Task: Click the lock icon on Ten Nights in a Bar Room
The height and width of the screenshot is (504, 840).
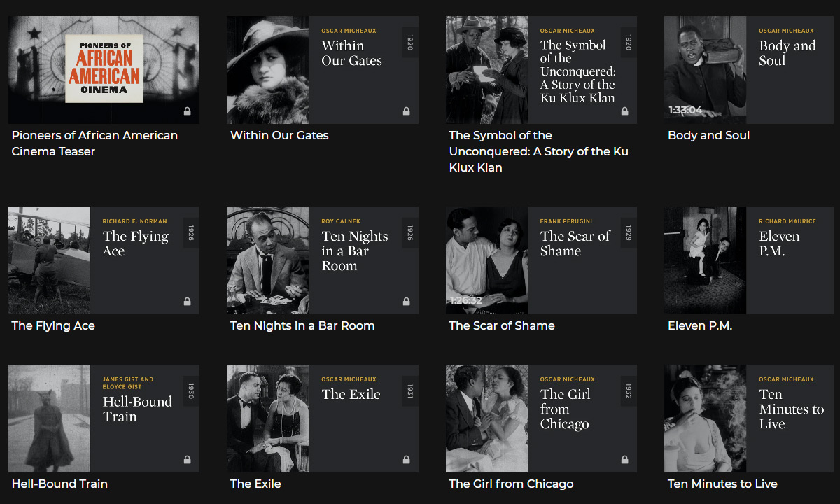Action: 406,301
